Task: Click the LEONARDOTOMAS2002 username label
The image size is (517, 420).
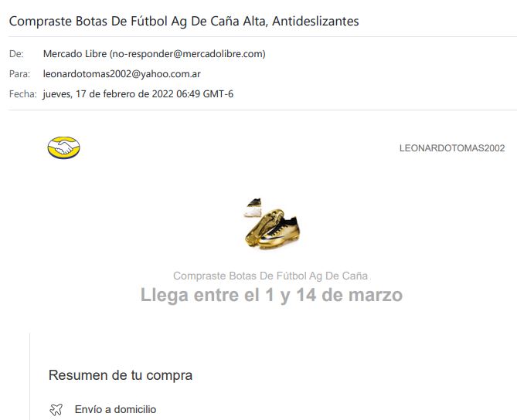Action: pos(452,148)
